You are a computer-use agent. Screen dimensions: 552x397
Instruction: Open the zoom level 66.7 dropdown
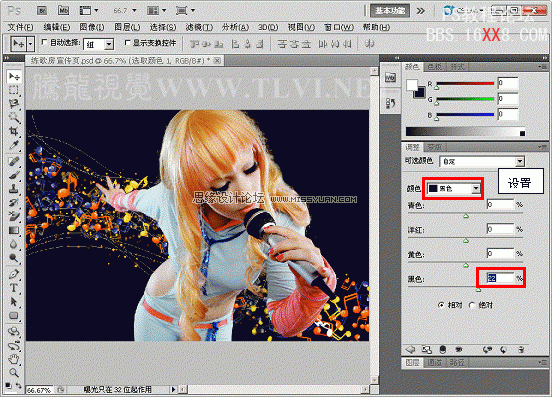pos(134,11)
